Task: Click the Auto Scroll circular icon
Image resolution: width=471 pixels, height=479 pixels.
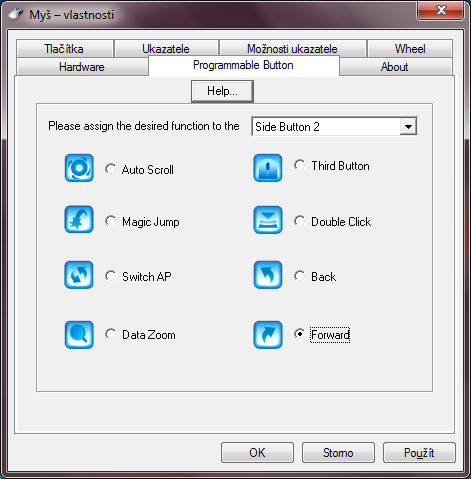Action: coord(79,168)
